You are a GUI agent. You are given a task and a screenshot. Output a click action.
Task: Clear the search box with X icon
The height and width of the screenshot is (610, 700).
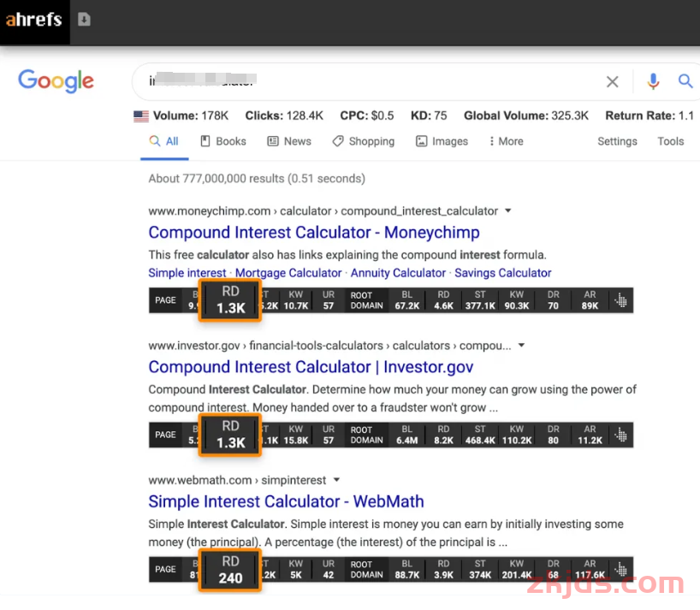pyautogui.click(x=612, y=81)
